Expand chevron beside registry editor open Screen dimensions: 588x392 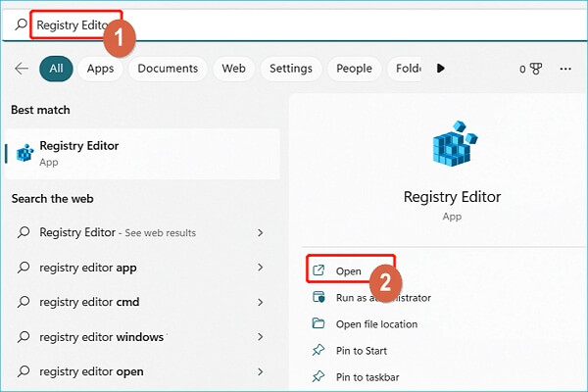(261, 371)
